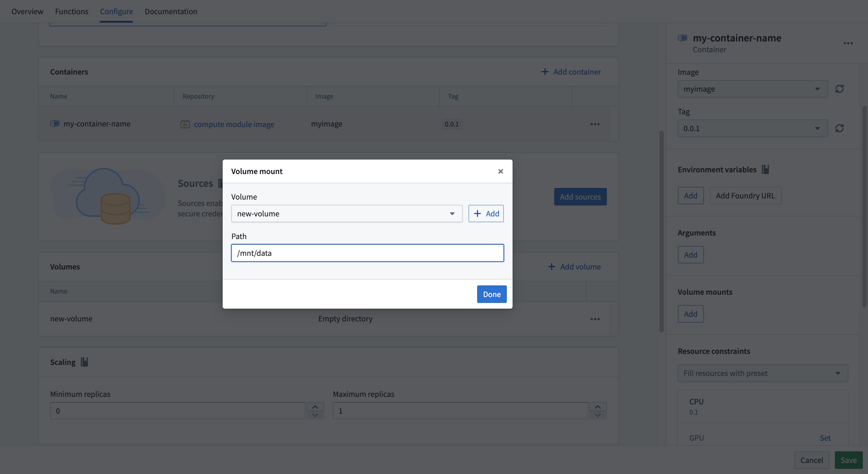868x474 pixels.
Task: Click the Path field containing /mnt/data
Action: (367, 253)
